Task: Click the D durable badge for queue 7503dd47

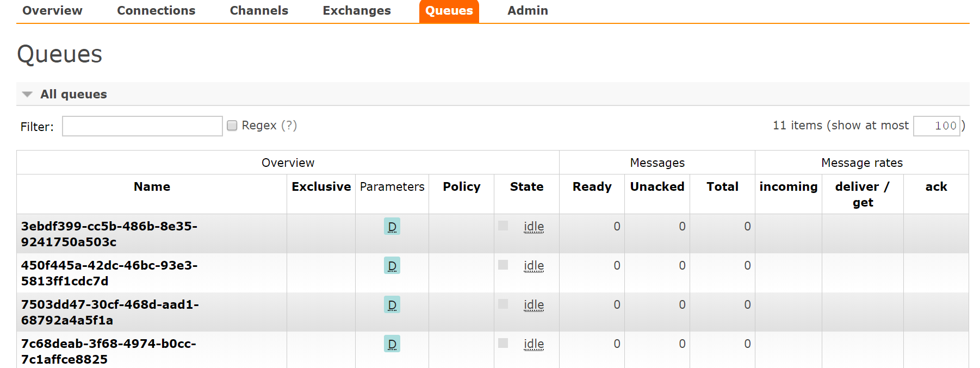Action: (392, 304)
